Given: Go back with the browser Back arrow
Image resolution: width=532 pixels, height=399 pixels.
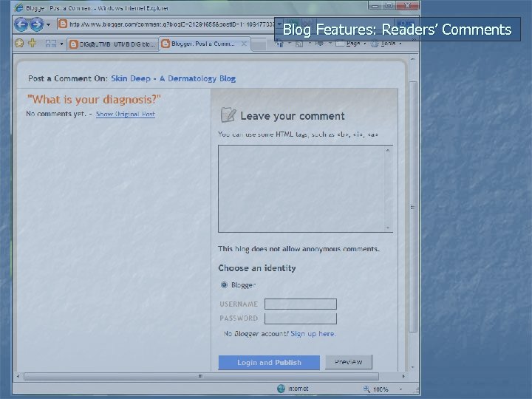Looking at the screenshot, I should (21, 24).
